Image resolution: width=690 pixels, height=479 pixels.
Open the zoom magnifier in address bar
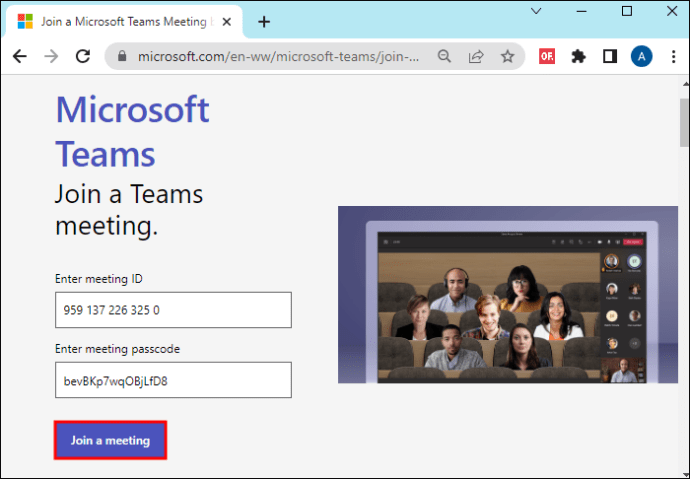click(444, 56)
